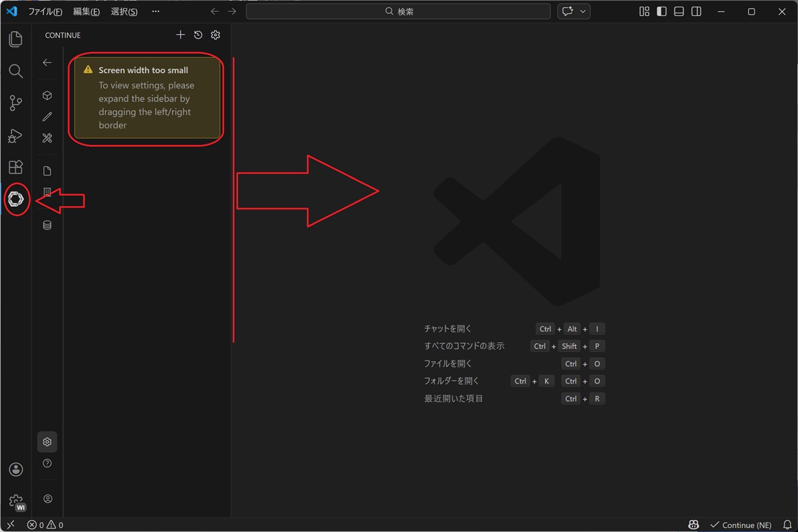Click the Continue back arrow

[x=47, y=63]
